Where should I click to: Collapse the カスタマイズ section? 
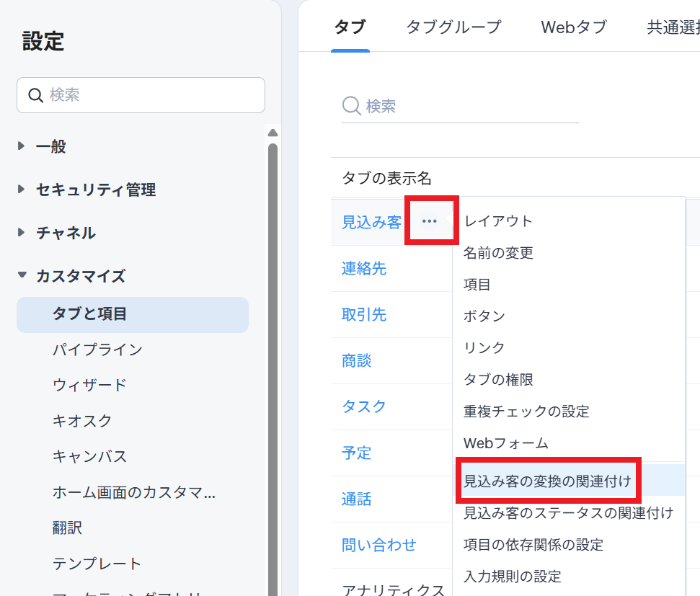22,275
